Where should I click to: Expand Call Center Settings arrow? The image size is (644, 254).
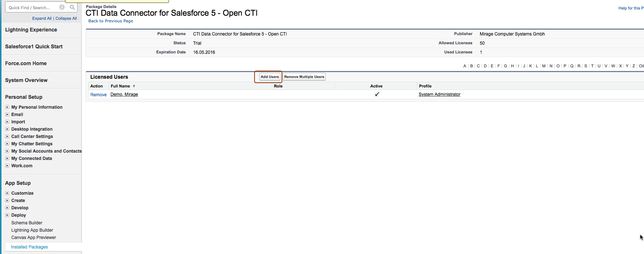point(7,137)
